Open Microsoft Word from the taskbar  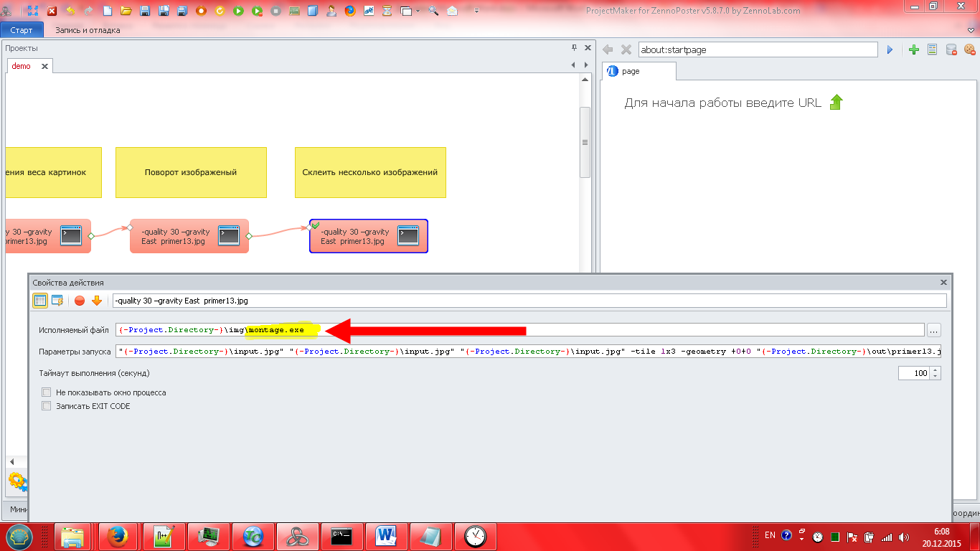tap(386, 536)
